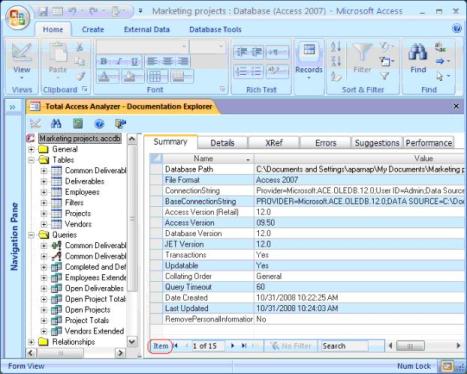Click align left icon in Font group
Viewport: 467px width, 374px height.
[x=152, y=61]
